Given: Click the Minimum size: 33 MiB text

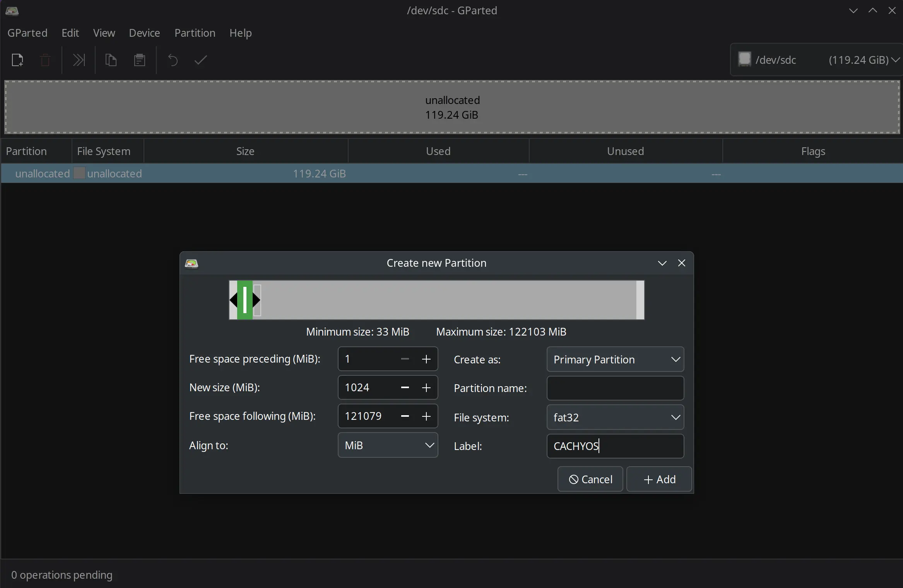Looking at the screenshot, I should pos(357,332).
